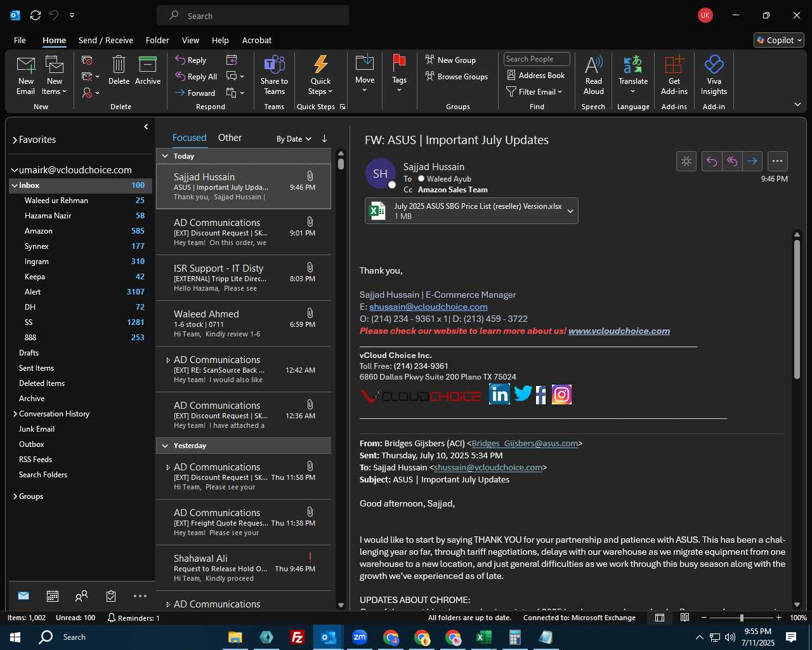Reply with a Meeting icon
812x650 pixels.
pos(232,60)
